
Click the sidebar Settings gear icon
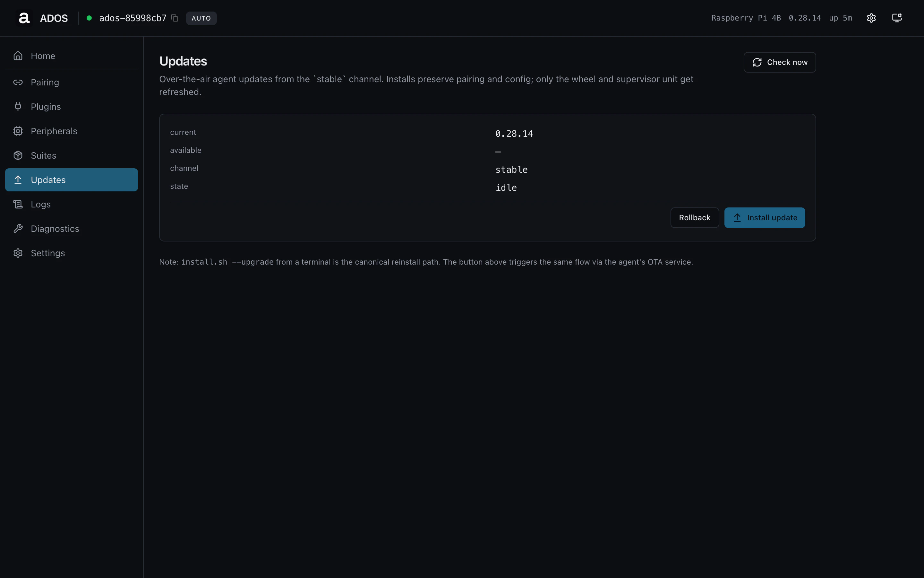point(18,253)
